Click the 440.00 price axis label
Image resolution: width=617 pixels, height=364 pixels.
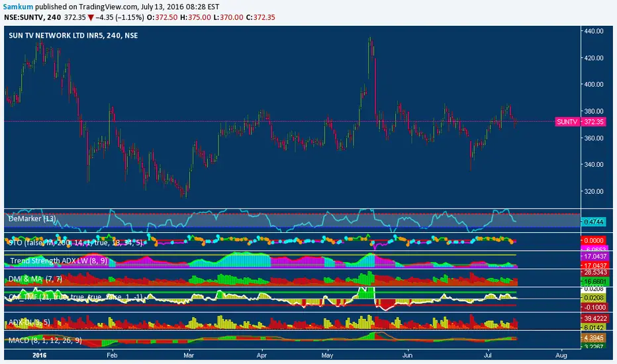594,31
